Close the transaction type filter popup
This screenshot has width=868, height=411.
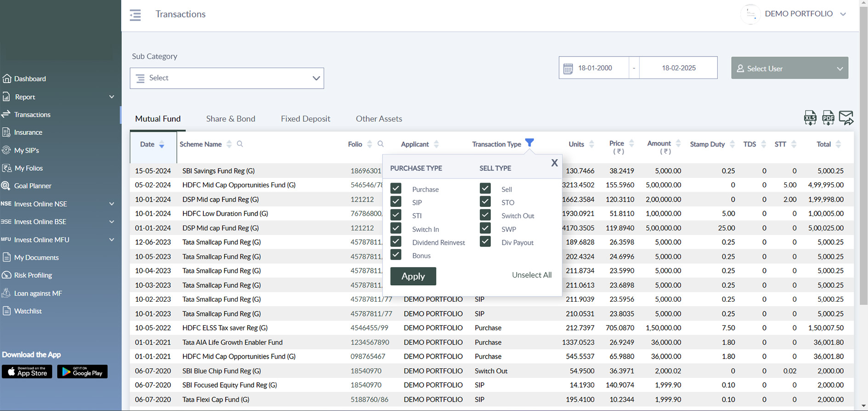pos(554,163)
